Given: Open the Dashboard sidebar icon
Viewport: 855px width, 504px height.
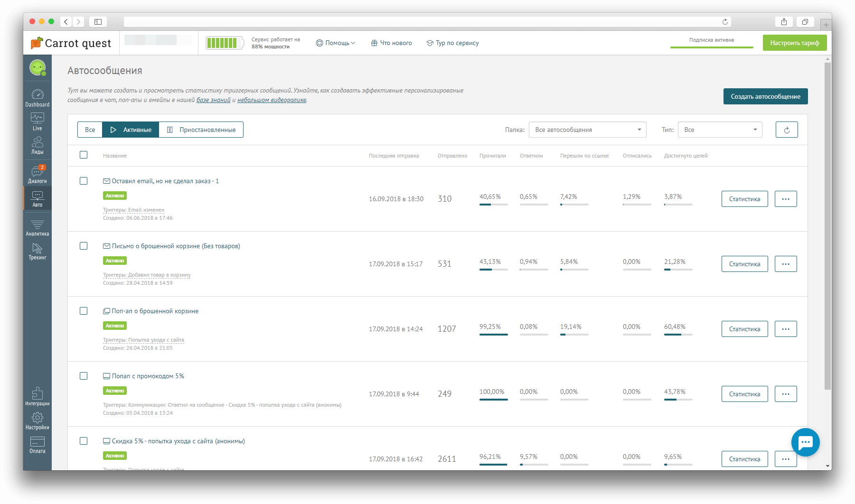Looking at the screenshot, I should click(37, 98).
